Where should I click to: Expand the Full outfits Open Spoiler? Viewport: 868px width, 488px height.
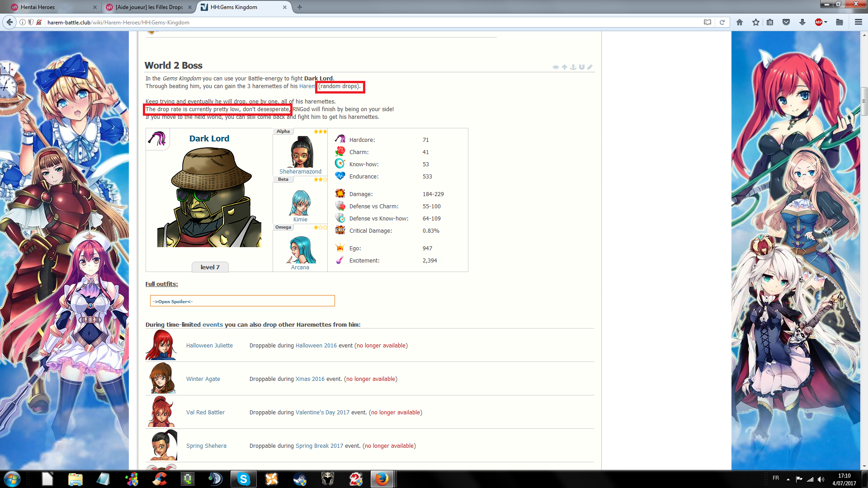click(x=173, y=301)
